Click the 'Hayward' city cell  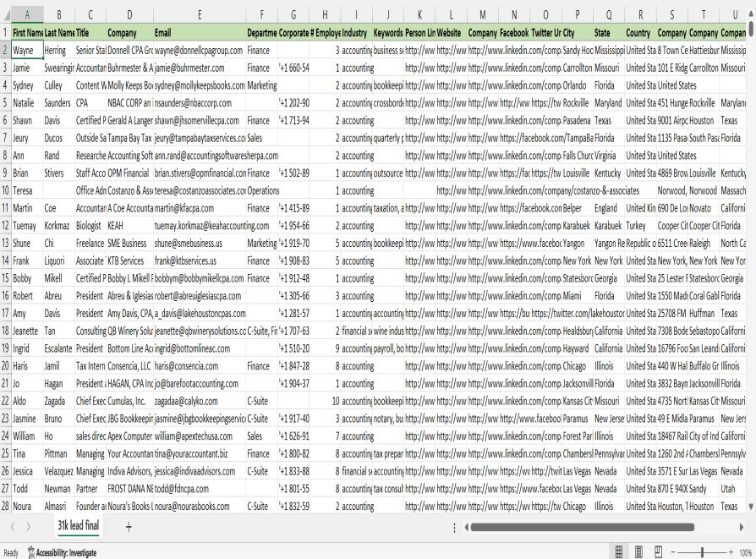[x=577, y=348]
